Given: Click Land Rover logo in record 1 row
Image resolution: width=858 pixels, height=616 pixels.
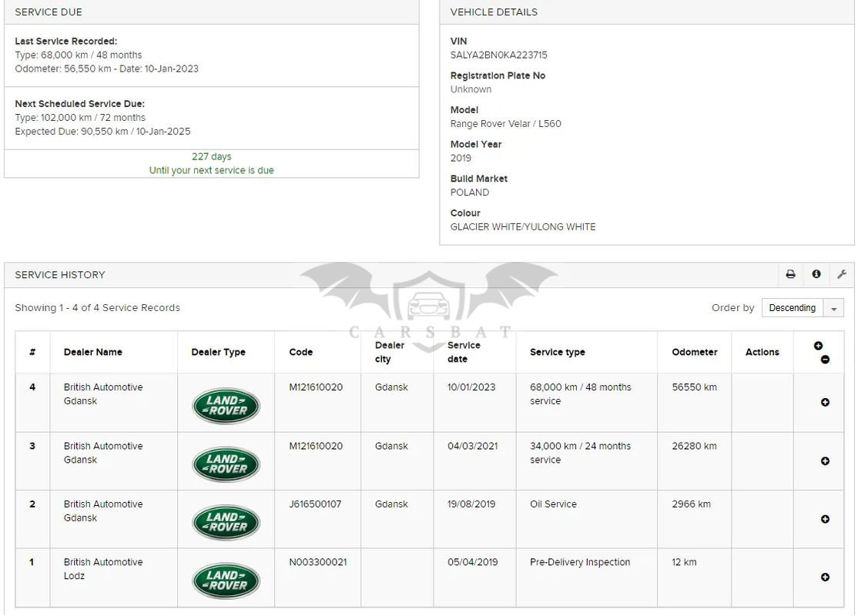Looking at the screenshot, I should (x=226, y=581).
